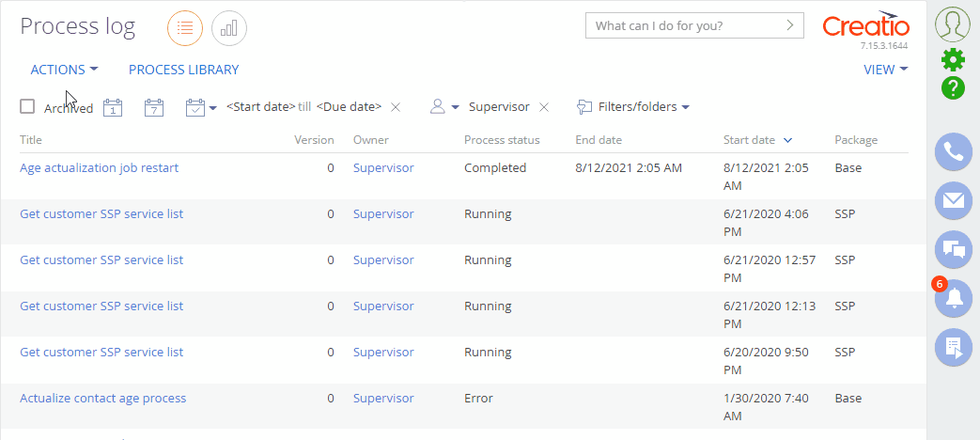Open Actualize contact age process
The image size is (980, 440).
click(x=102, y=398)
